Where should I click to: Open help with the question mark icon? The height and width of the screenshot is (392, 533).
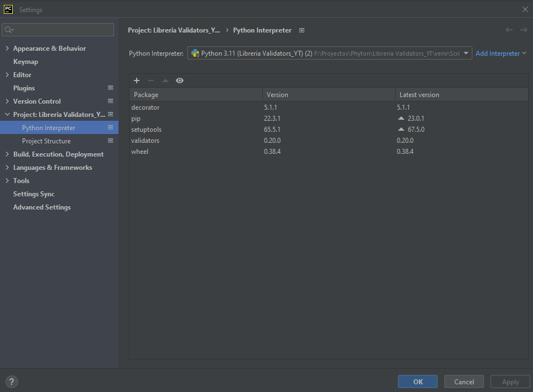tap(11, 382)
